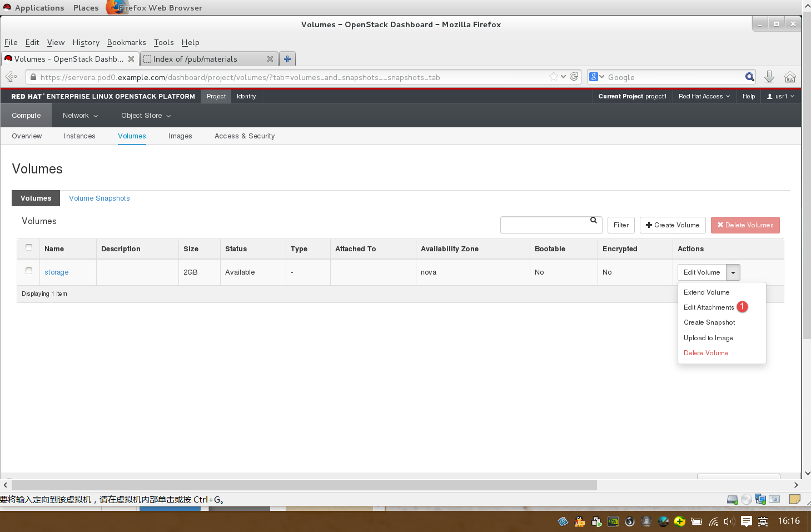Open the URL history dropdown arrow

tap(564, 77)
